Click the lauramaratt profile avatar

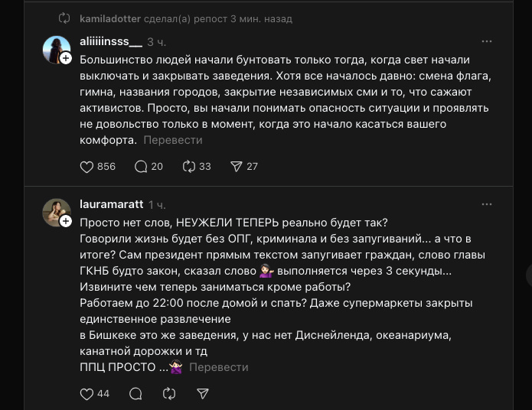[56, 213]
